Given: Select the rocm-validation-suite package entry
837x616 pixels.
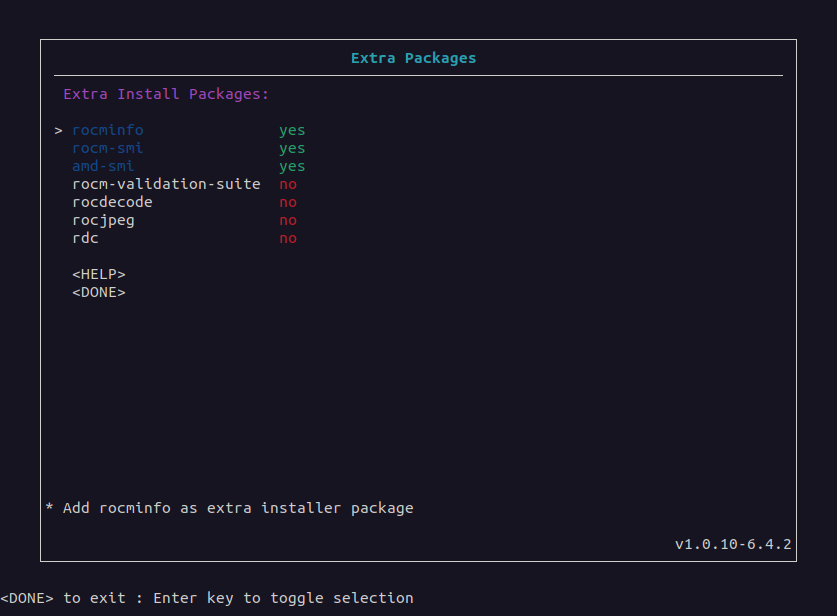Looking at the screenshot, I should (166, 184).
